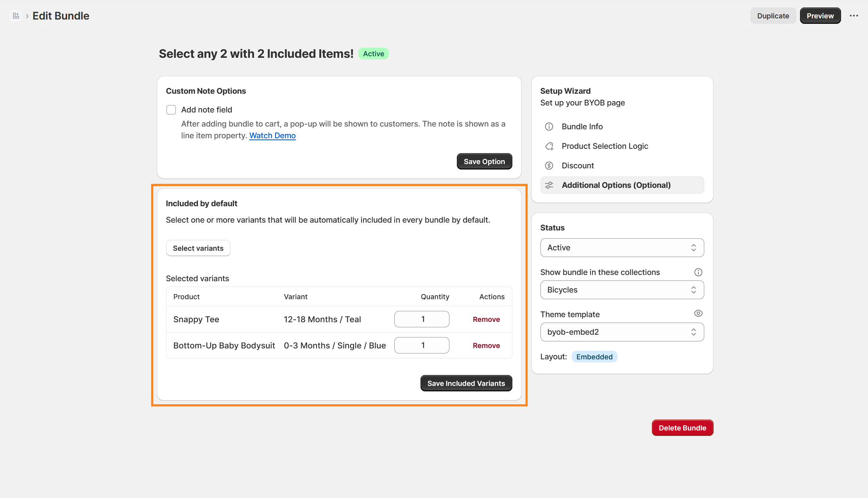Click the eye icon beside Theme template
The width and height of the screenshot is (868, 498).
[698, 313]
